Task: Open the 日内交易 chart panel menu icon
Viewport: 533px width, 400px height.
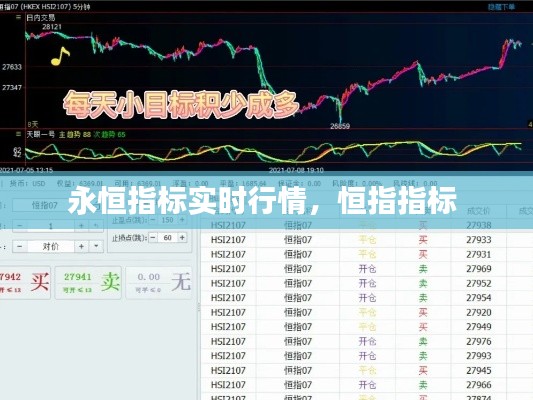Action: (x=18, y=17)
